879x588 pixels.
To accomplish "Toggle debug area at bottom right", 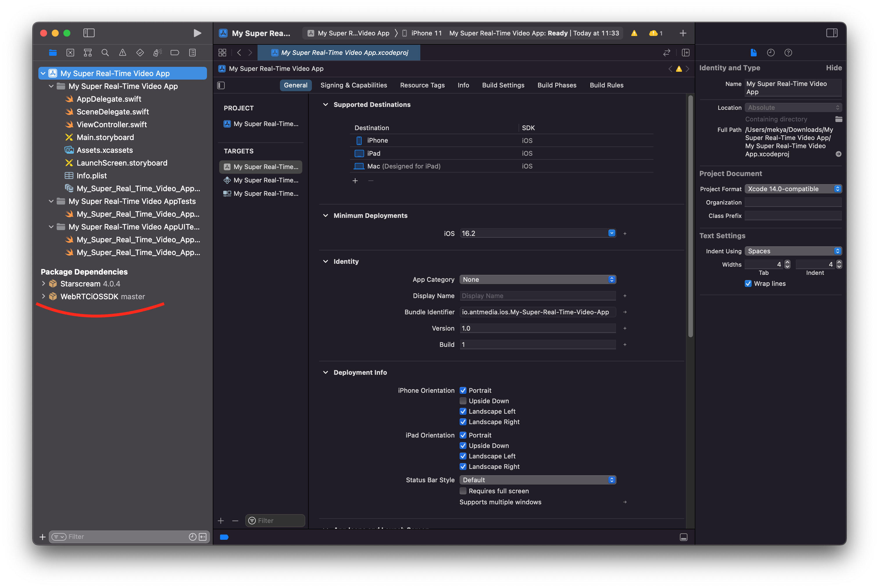I will (684, 537).
